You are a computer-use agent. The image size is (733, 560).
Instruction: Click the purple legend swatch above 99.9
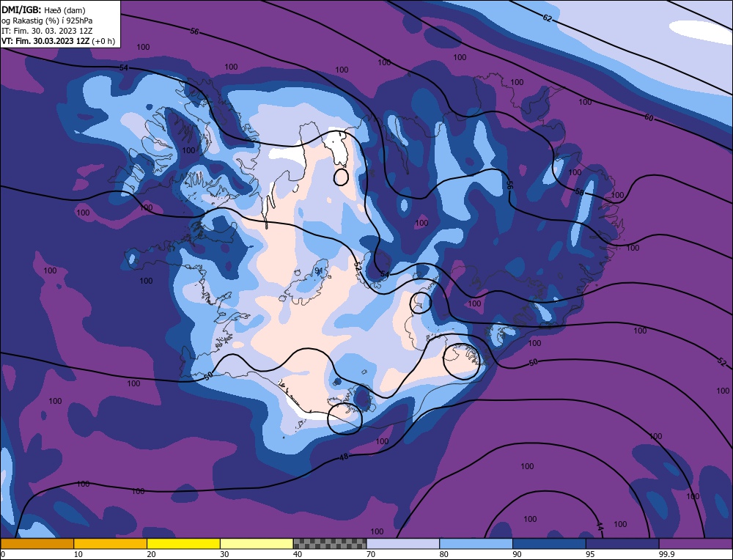click(696, 544)
